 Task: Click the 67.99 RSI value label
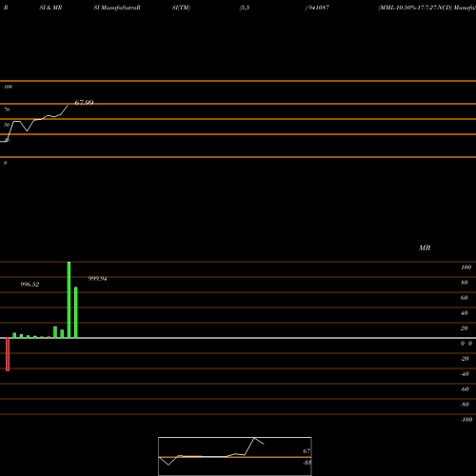click(84, 103)
